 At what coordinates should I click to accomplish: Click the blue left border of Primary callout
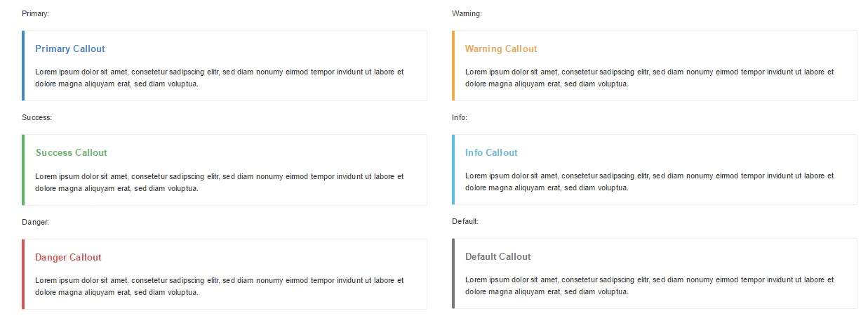pyautogui.click(x=23, y=65)
